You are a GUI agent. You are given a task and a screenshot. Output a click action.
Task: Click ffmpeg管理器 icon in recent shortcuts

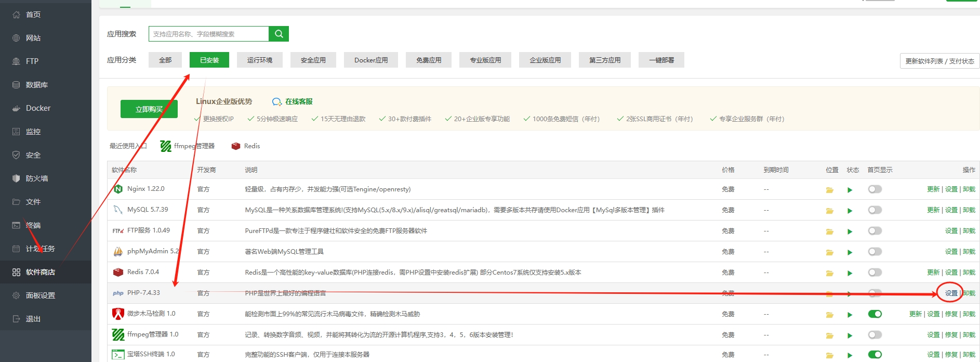pyautogui.click(x=166, y=146)
